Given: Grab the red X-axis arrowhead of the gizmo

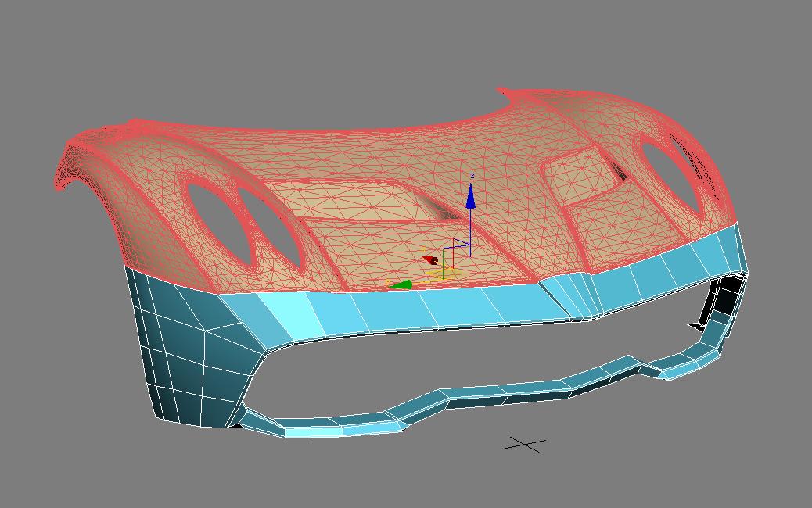Looking at the screenshot, I should coord(429,259).
